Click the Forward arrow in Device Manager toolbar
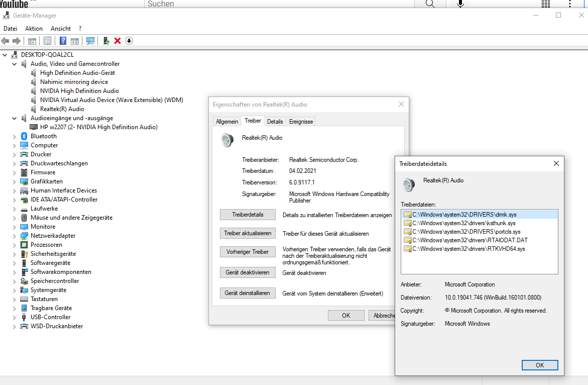588x385 pixels. click(17, 41)
